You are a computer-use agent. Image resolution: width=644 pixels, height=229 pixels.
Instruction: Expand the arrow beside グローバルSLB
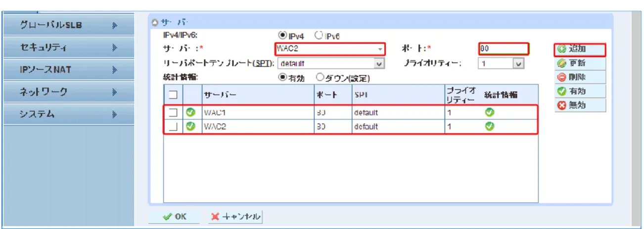click(x=115, y=26)
